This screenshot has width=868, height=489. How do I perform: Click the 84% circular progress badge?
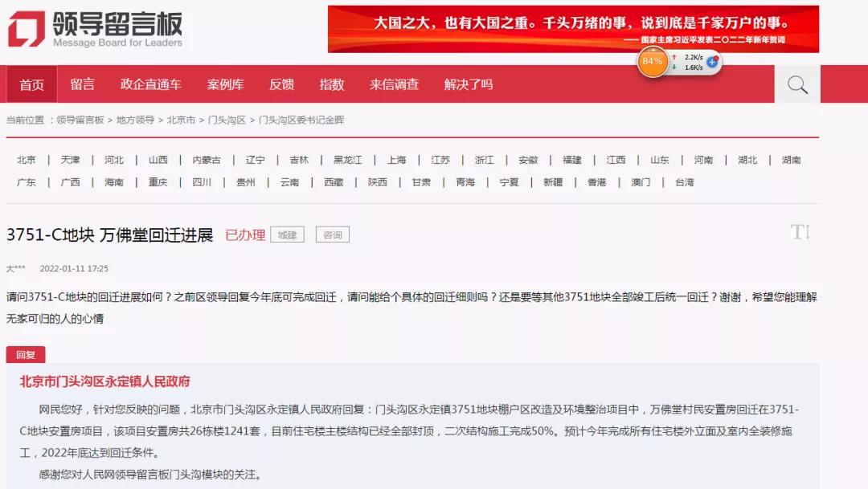click(652, 60)
